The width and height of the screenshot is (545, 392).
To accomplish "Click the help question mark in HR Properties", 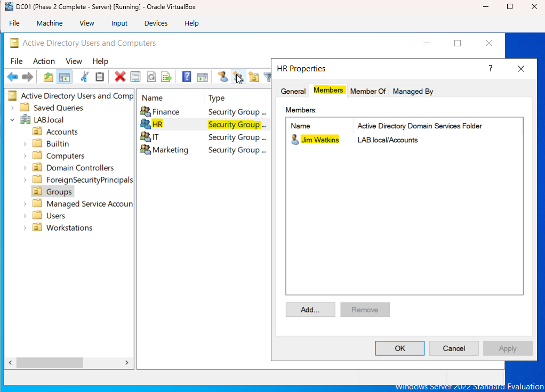I will coord(491,68).
